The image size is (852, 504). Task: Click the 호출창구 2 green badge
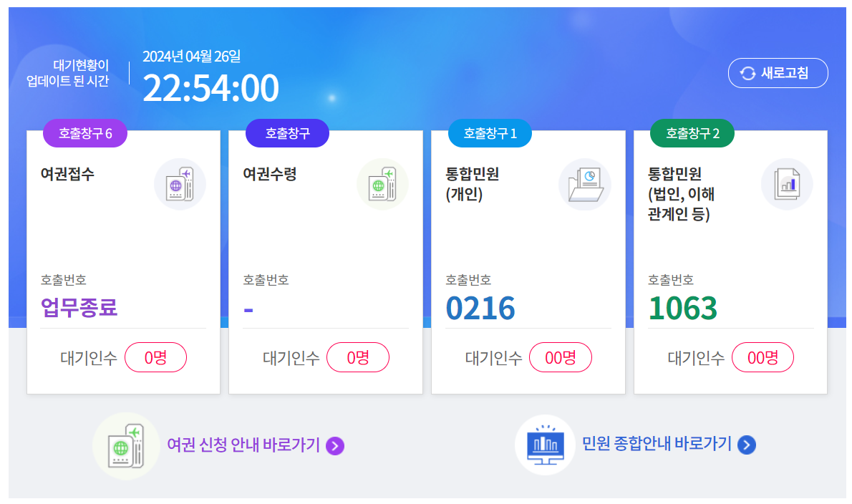coord(692,132)
